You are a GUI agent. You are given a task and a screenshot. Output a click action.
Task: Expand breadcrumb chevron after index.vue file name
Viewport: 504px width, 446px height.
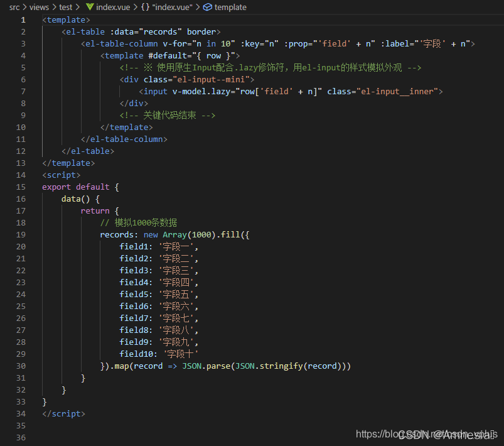[x=136, y=7]
